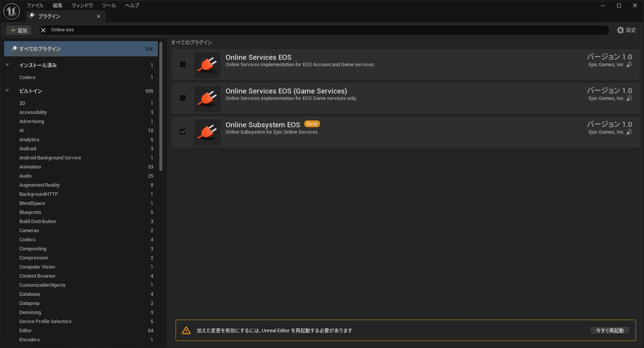This screenshot has height=348, width=644.
Task: Collapse the ビルトイン section
Action: click(6, 91)
